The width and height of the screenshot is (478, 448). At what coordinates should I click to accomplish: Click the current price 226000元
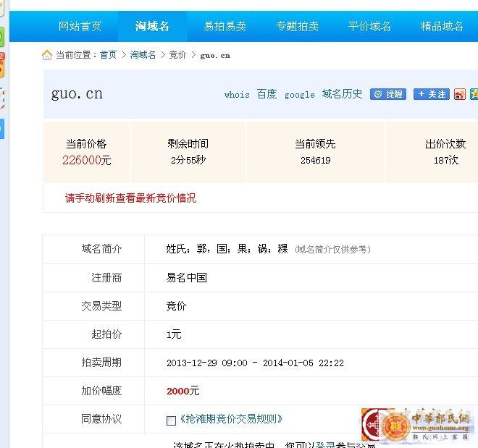click(87, 160)
